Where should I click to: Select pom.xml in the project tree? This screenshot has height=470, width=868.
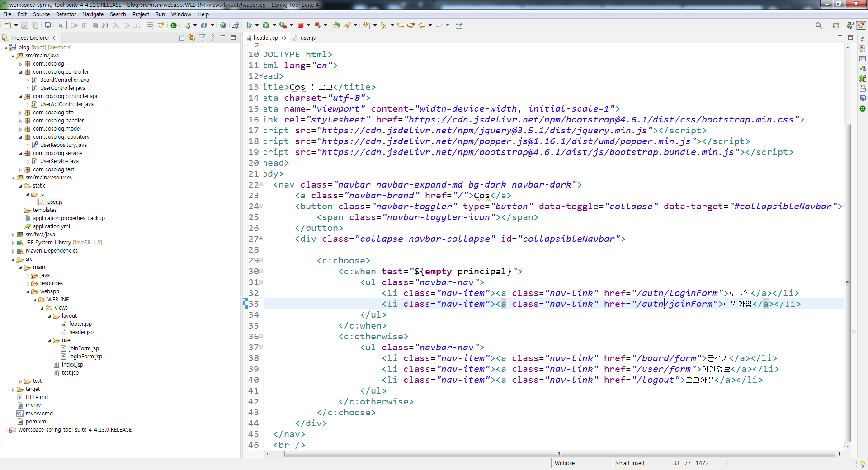36,422
